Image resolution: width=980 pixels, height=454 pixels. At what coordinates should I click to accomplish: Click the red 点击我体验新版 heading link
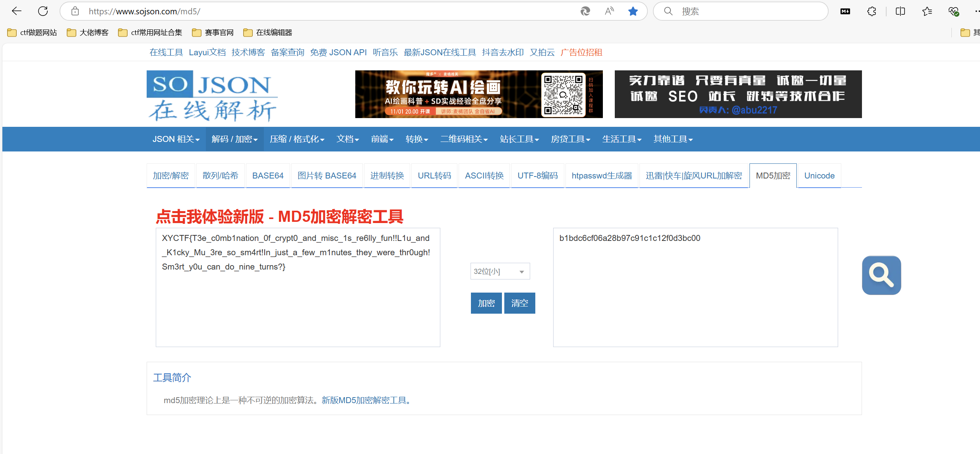pos(279,217)
